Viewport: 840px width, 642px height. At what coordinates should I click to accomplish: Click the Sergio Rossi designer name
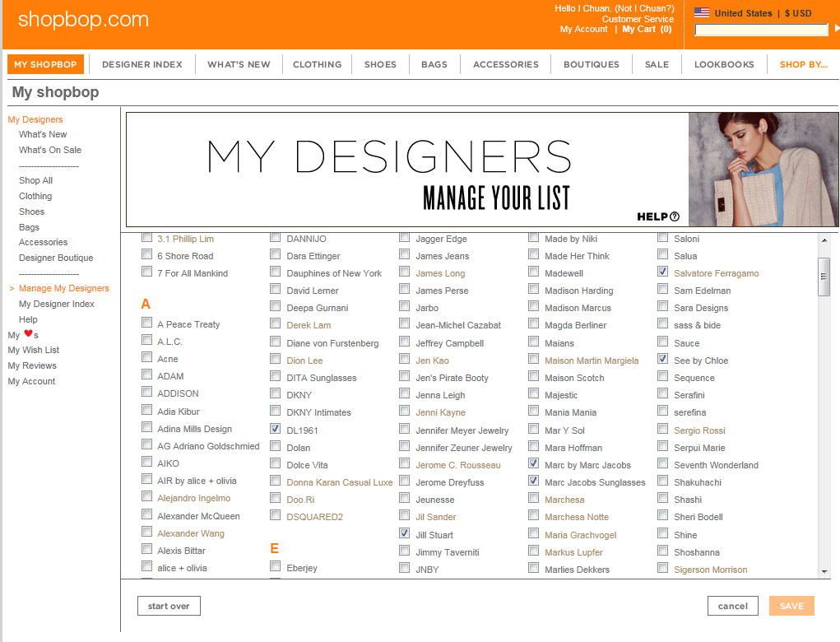pyautogui.click(x=699, y=430)
